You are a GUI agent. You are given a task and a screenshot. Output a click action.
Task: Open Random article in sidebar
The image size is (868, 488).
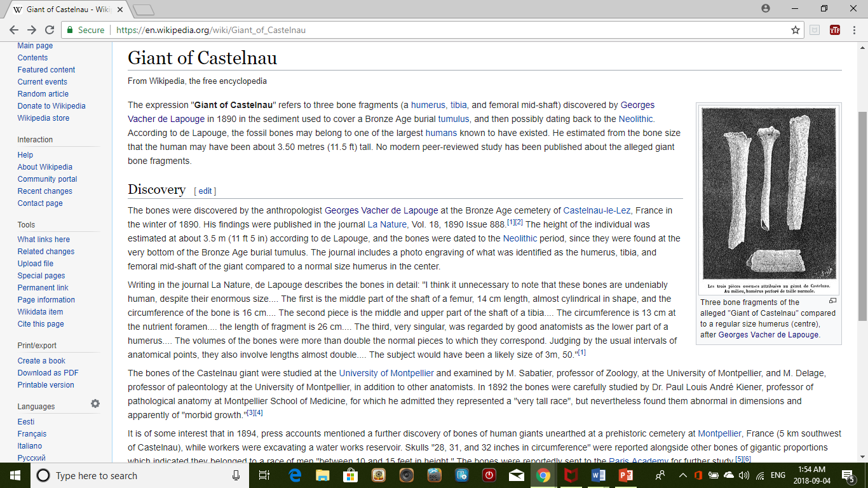click(43, 94)
